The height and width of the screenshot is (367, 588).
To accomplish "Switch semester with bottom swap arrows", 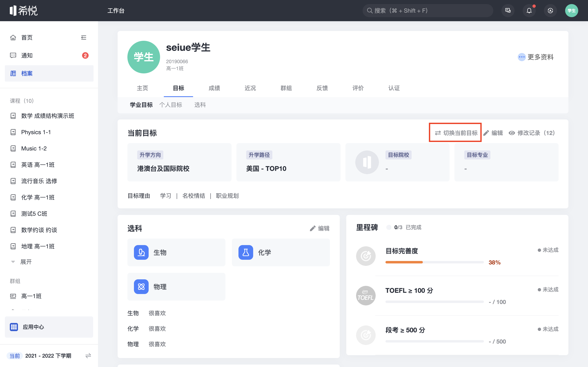I will [88, 356].
